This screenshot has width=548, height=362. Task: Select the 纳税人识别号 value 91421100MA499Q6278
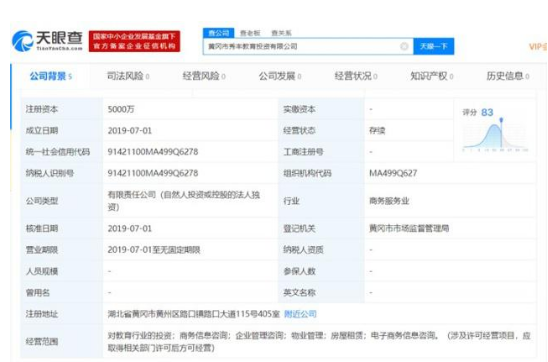153,173
